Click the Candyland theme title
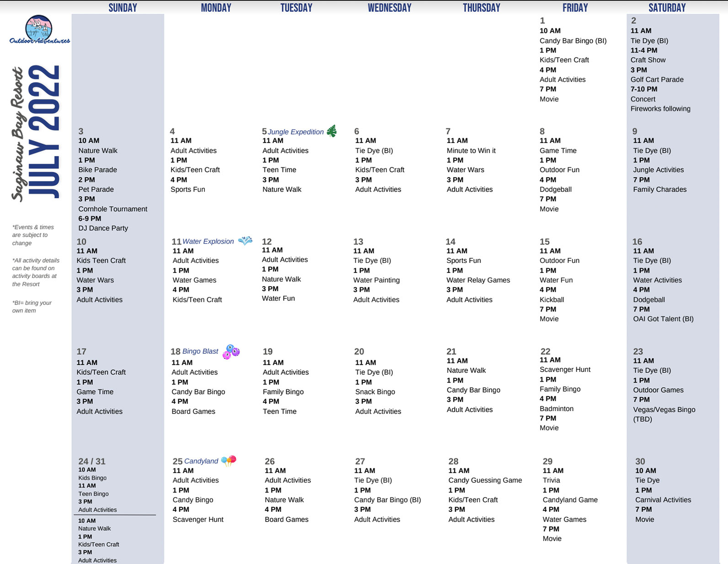Viewport: 728px width, 564px height. click(201, 461)
